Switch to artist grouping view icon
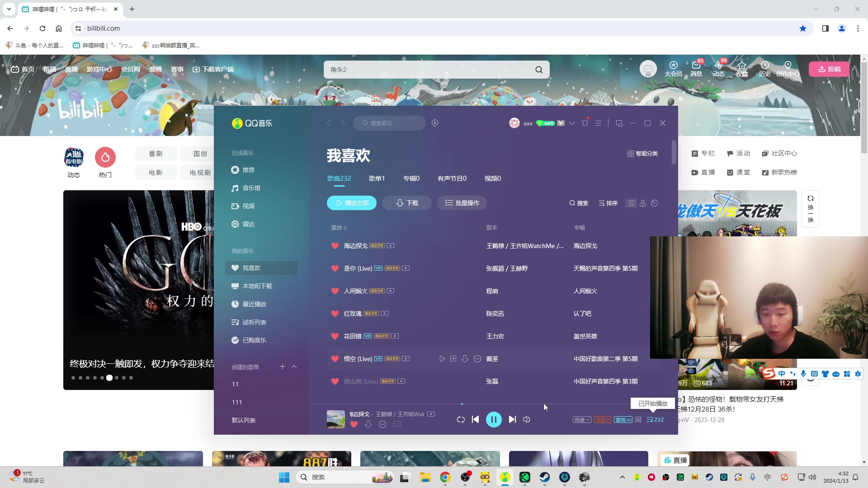Viewport: 868px width, 488px height. tap(643, 203)
